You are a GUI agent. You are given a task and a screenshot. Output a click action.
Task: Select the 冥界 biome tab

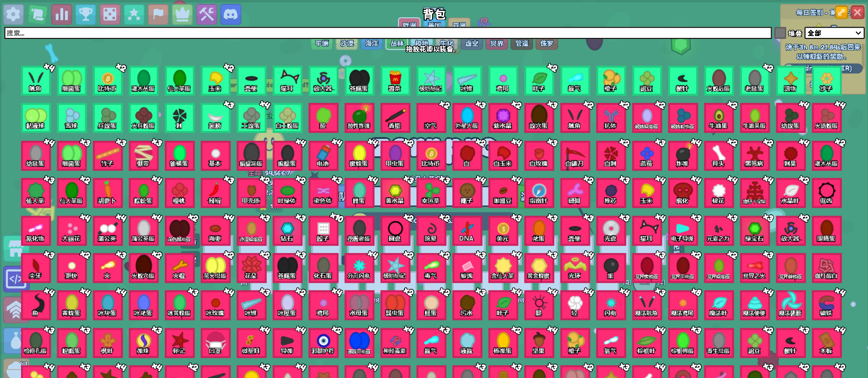(497, 44)
